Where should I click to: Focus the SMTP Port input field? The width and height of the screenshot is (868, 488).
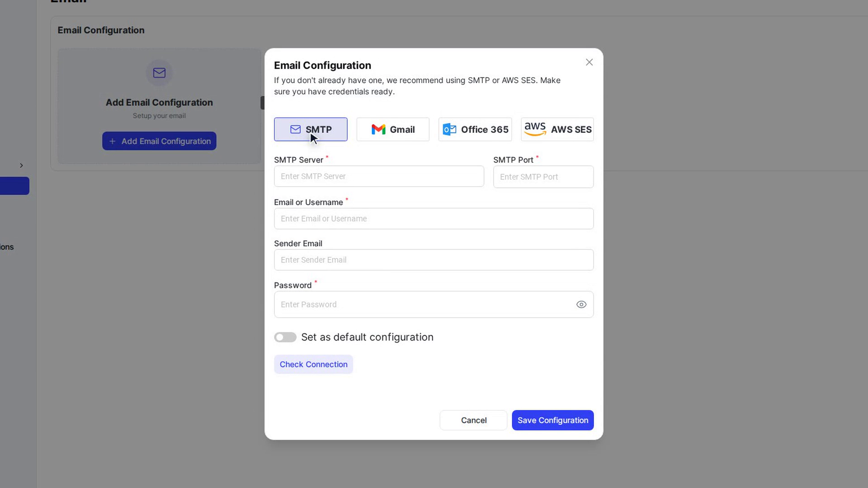[x=543, y=177]
